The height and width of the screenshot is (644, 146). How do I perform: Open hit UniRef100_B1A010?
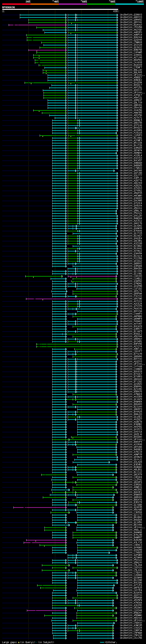coord(131,25)
